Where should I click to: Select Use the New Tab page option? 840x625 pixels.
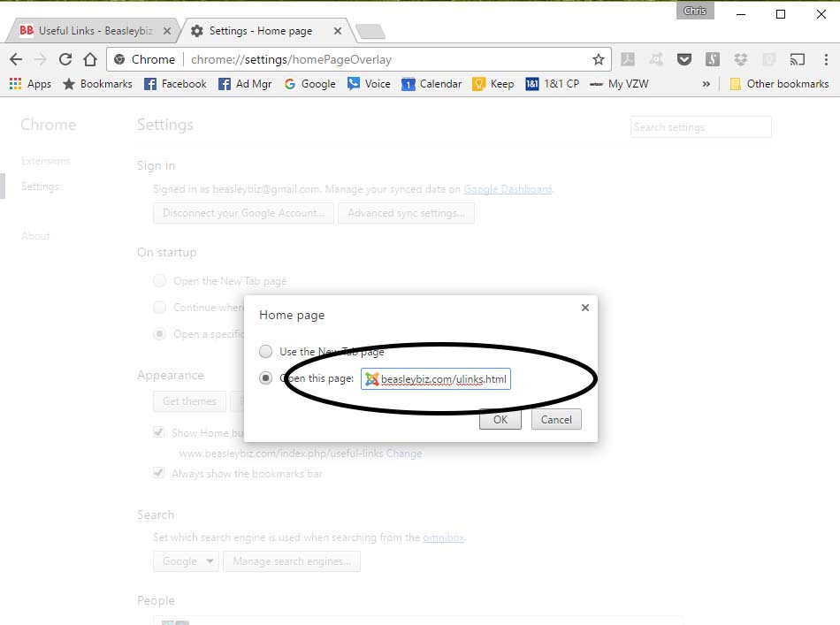point(265,351)
